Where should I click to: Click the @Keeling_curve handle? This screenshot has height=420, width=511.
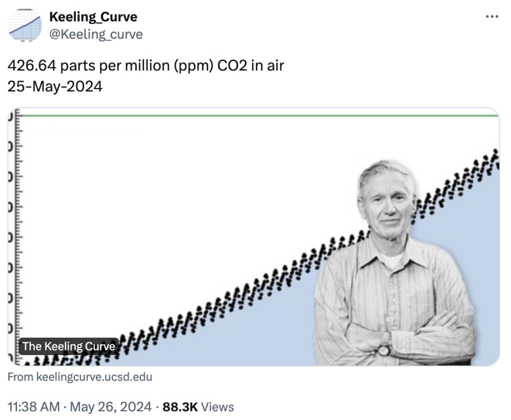coord(96,34)
